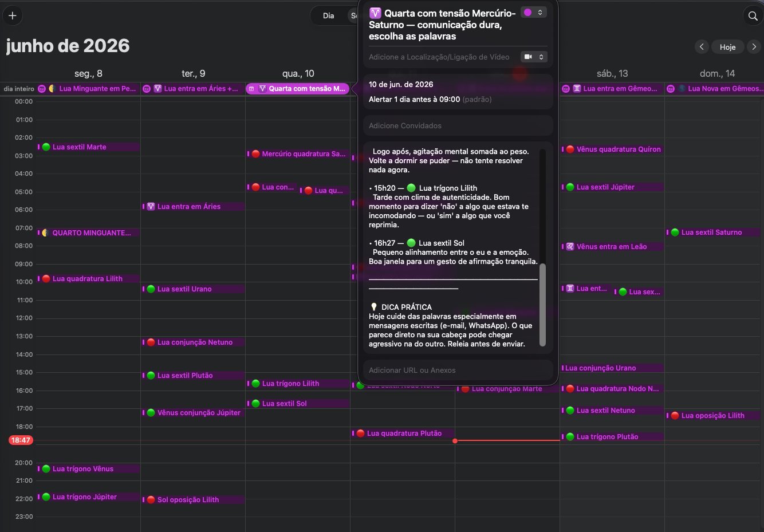The image size is (764, 532).
Task: Open Vênus quadratura Quíron event
Action: click(613, 149)
